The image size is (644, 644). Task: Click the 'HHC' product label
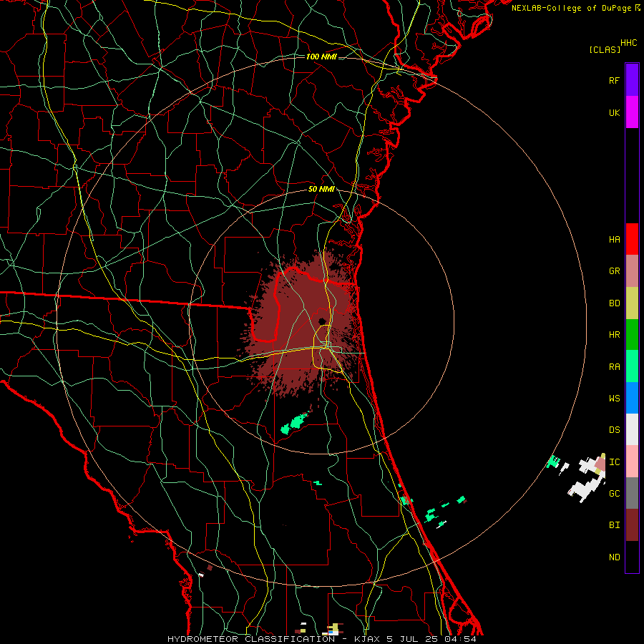628,43
